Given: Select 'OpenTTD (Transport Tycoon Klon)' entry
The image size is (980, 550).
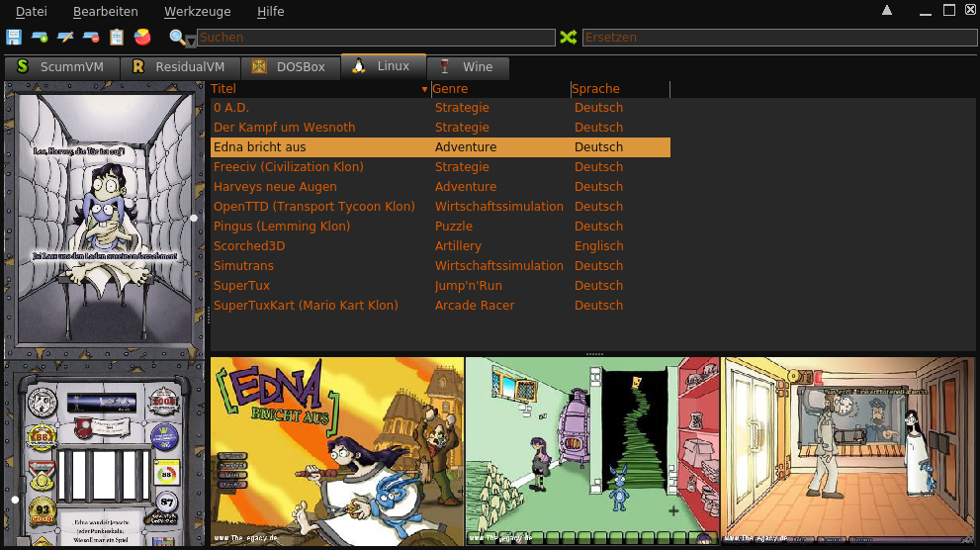Looking at the screenshot, I should pyautogui.click(x=440, y=207).
